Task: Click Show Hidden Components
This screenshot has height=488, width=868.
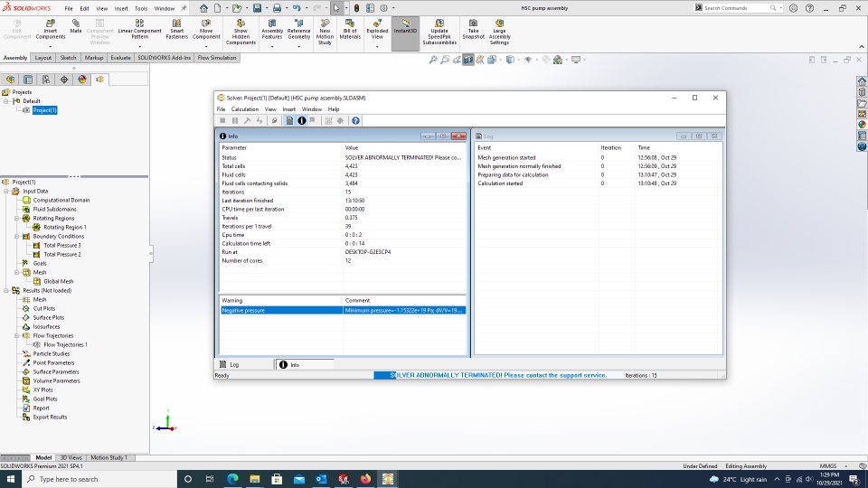Action: tap(241, 33)
